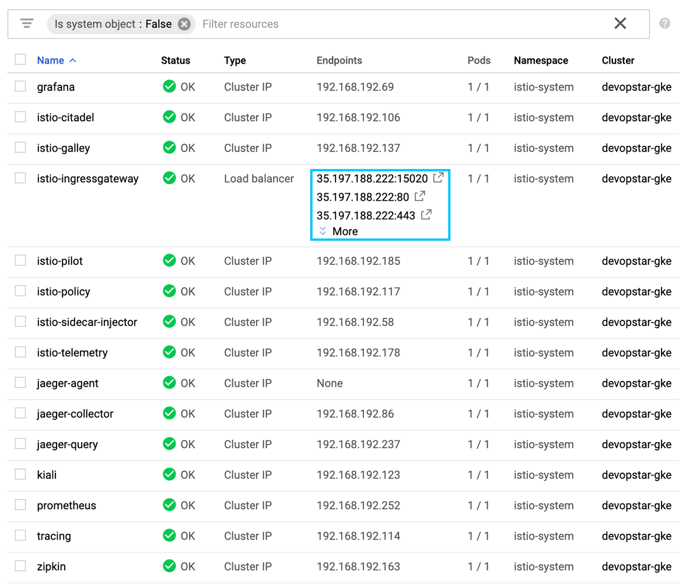Select all rows with the header checkbox
The height and width of the screenshot is (588, 700).
click(21, 60)
